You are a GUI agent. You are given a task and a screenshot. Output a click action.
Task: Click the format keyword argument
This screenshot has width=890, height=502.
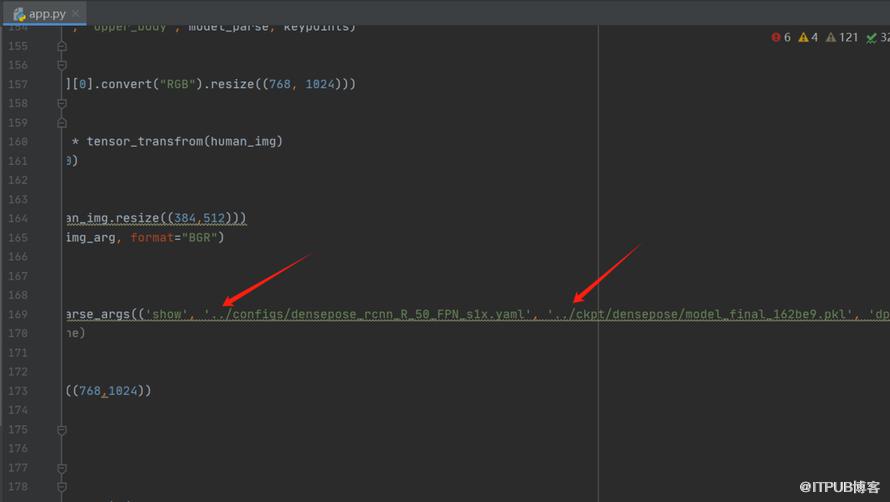[152, 237]
